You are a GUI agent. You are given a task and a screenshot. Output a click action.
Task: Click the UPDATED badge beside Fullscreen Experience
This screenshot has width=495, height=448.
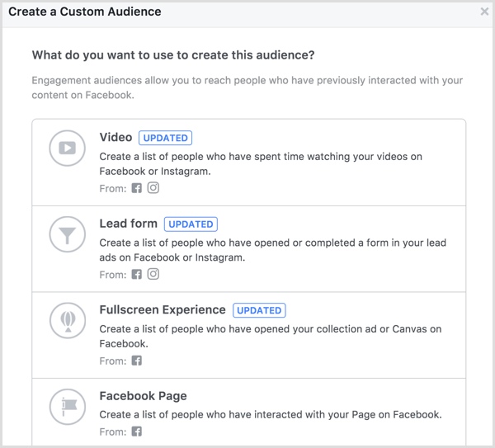(x=259, y=310)
